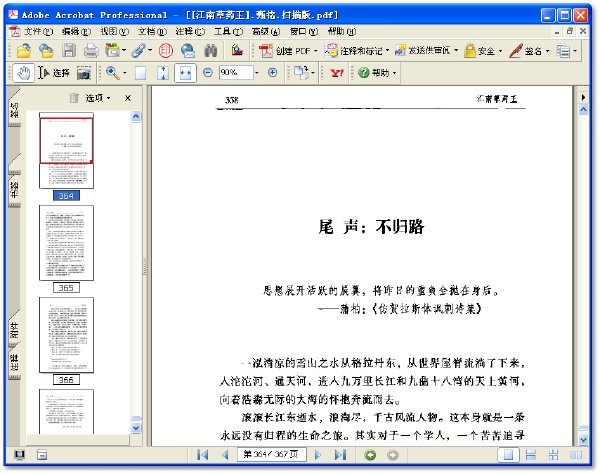Enable Single Page layout mode

[x=508, y=455]
